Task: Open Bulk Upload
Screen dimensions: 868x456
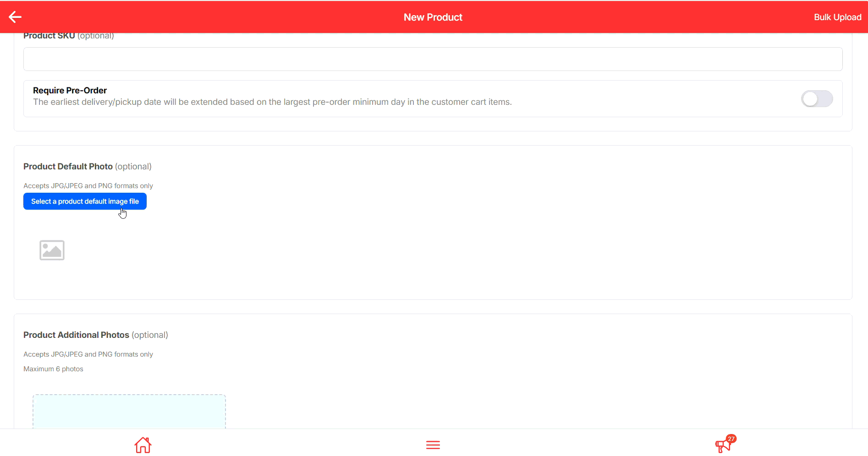Action: (x=837, y=17)
